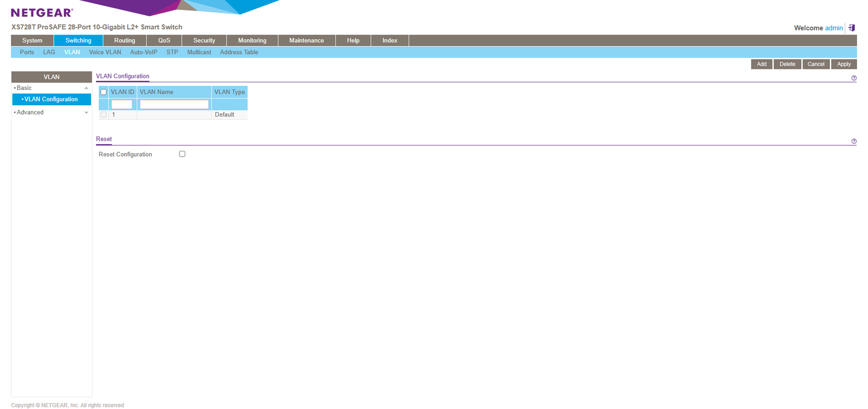Click the NETGEAR logo
Image resolution: width=868 pixels, height=409 pixels.
42,13
